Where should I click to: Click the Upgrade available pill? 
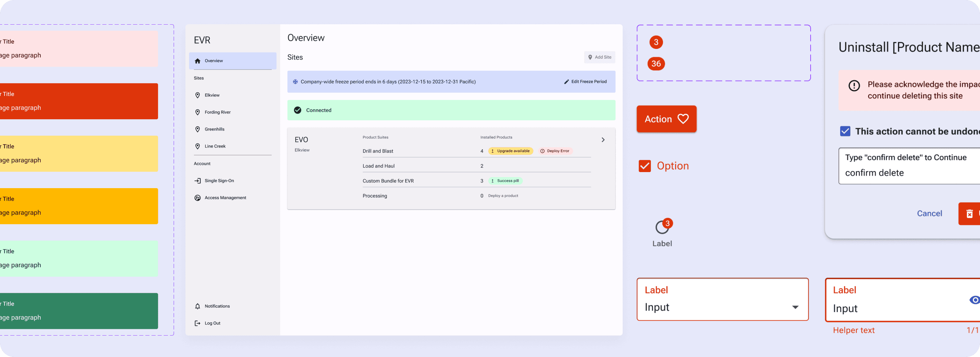tap(511, 151)
